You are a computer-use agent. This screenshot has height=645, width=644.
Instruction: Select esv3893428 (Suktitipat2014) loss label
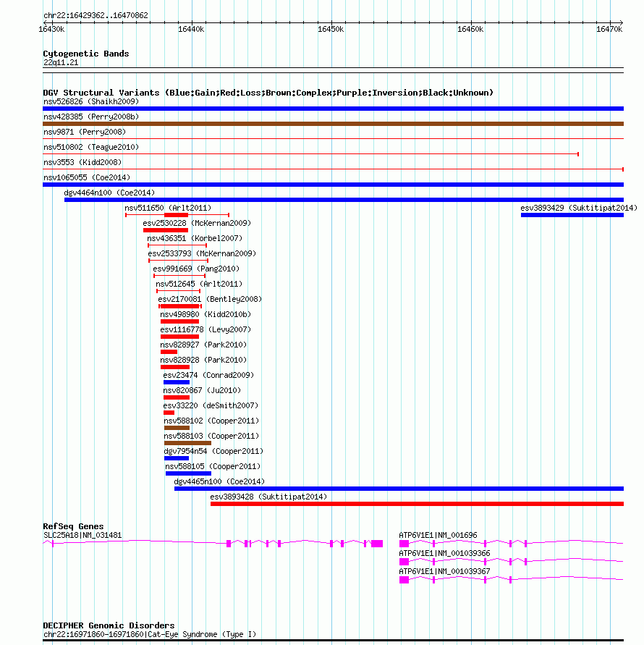click(269, 497)
